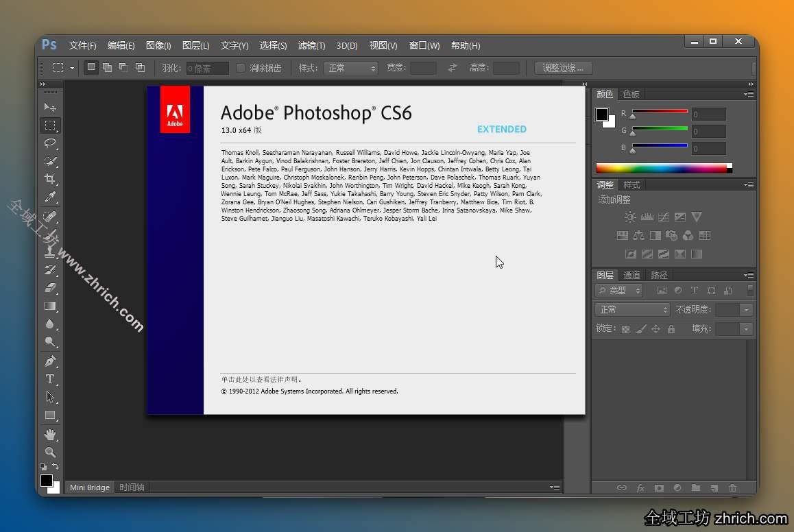Choose Subtract from selection mode
Image resolution: width=794 pixels, height=532 pixels.
coord(123,67)
